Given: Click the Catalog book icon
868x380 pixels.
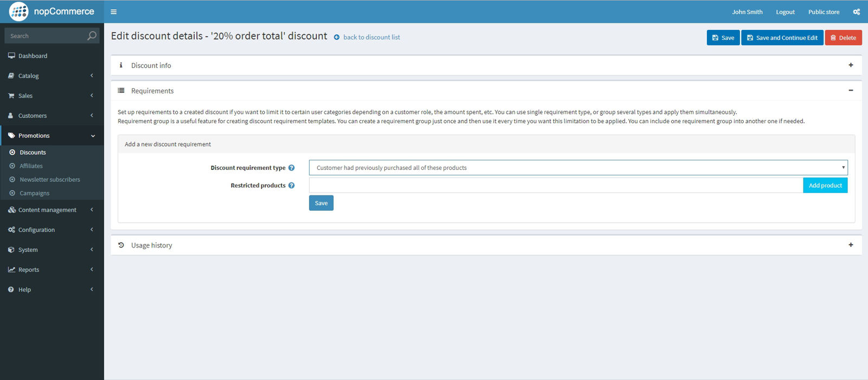Looking at the screenshot, I should 11,75.
